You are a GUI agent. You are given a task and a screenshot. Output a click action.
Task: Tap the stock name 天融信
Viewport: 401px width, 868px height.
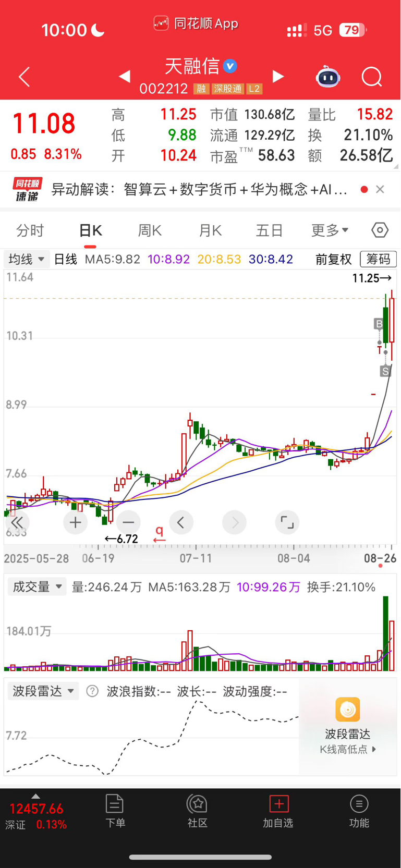point(192,66)
